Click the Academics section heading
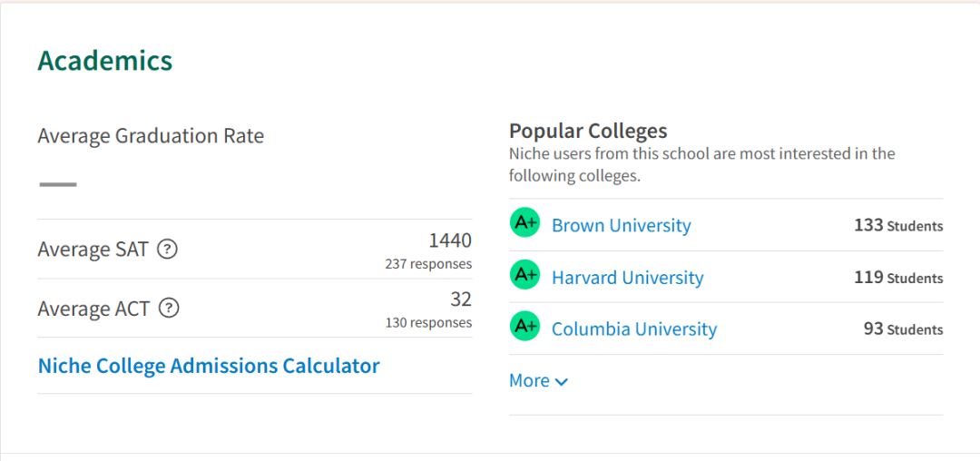Viewport: 980px width, 461px height. [105, 61]
